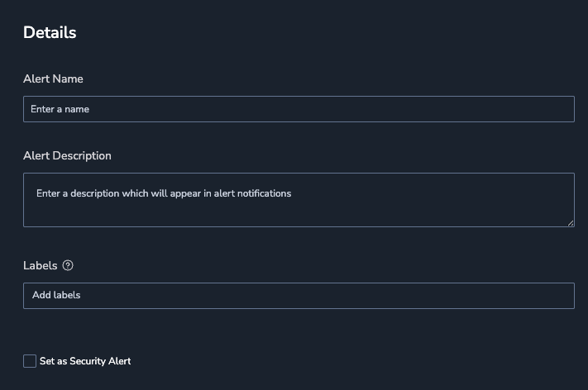Click the Alert Description textarea resize grip
Screen dimensions: 588x390
[x=571, y=223]
